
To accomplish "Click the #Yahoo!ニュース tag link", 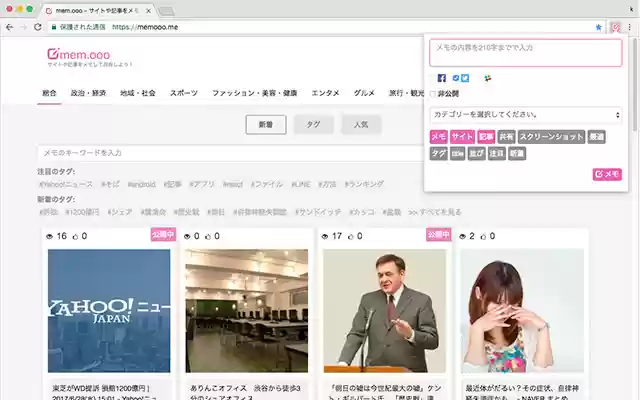I will pyautogui.click(x=66, y=184).
